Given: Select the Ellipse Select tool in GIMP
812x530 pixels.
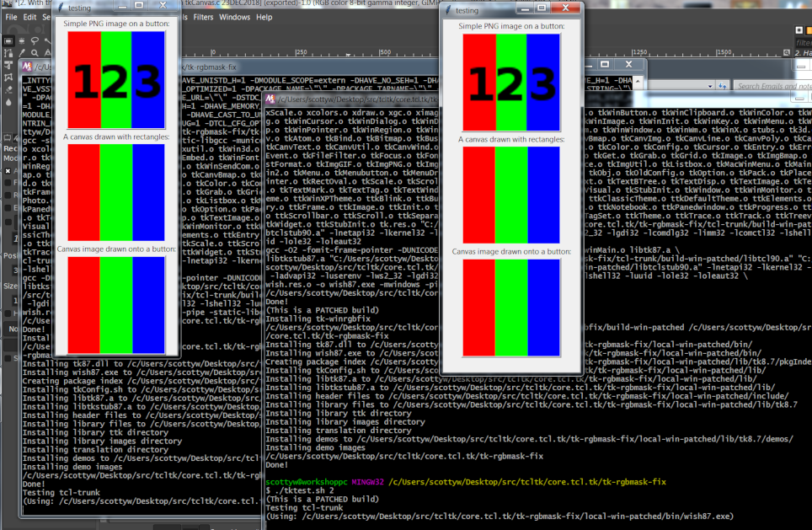Looking at the screenshot, I should (x=22, y=40).
